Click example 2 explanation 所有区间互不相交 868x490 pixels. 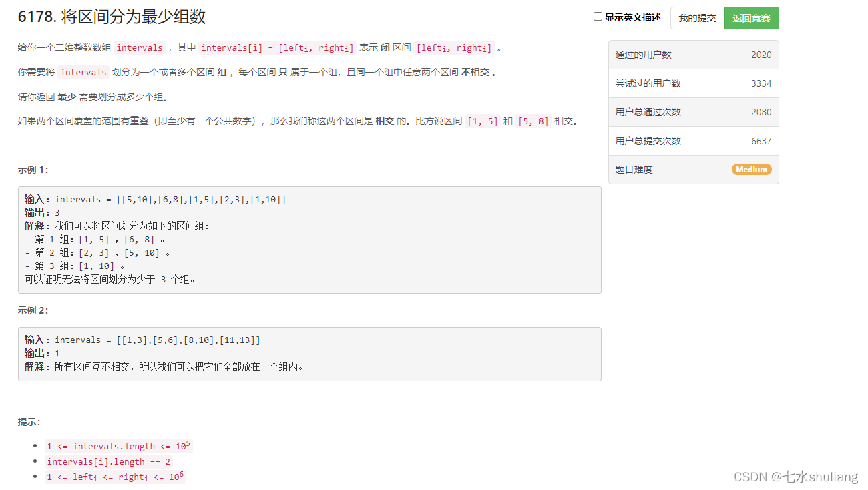click(164, 366)
